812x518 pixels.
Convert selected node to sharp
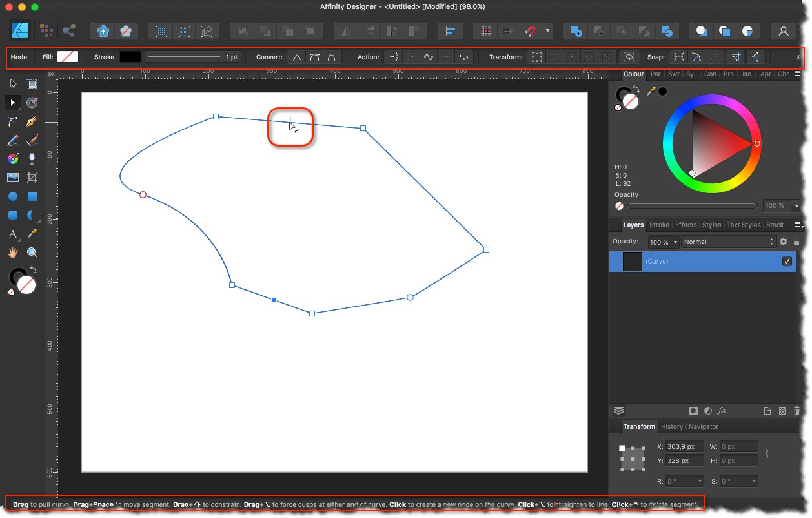297,57
